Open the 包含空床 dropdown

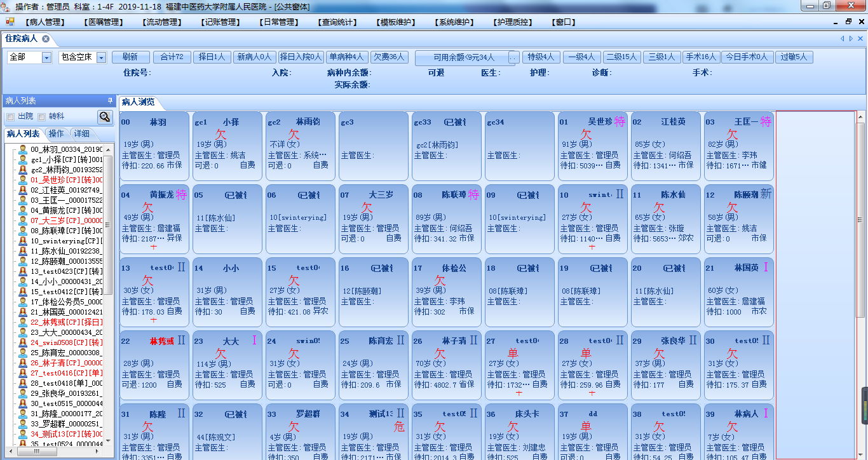tap(102, 58)
